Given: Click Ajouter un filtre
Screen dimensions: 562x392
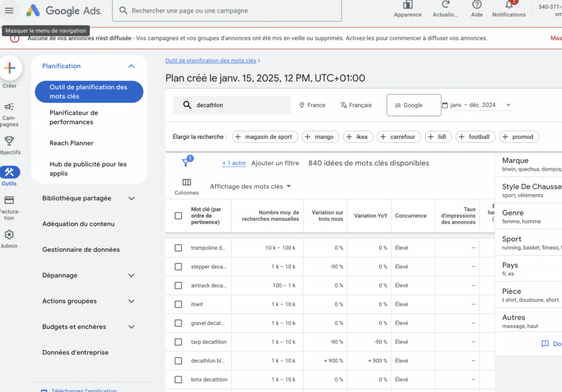Looking at the screenshot, I should [x=275, y=163].
